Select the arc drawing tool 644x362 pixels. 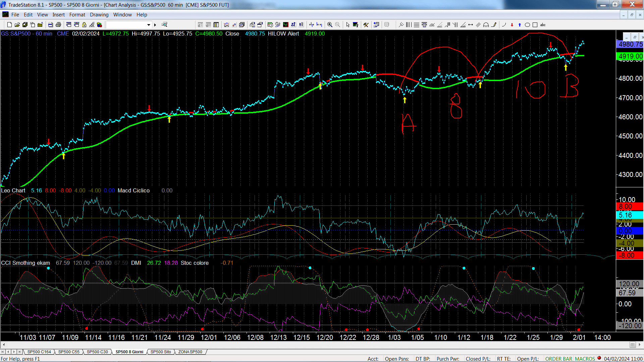[504, 25]
